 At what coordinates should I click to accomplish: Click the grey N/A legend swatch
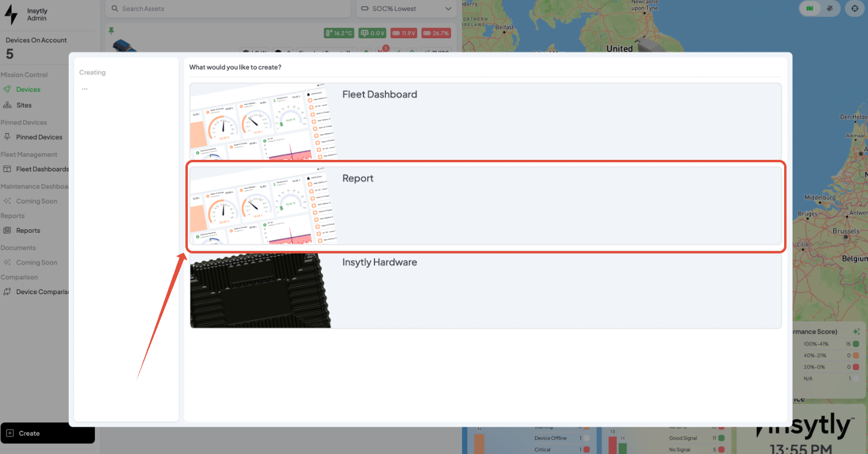click(x=856, y=379)
